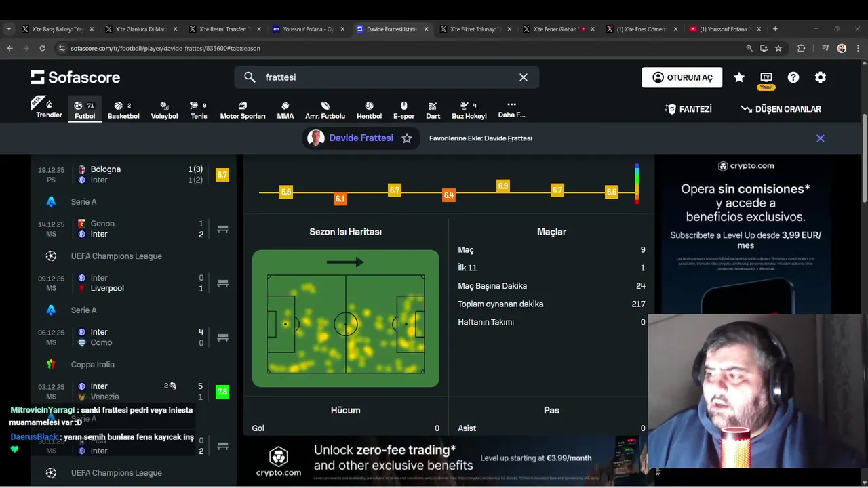The width and height of the screenshot is (868, 488).
Task: Open favorites with the star icon in header
Action: coord(739,77)
